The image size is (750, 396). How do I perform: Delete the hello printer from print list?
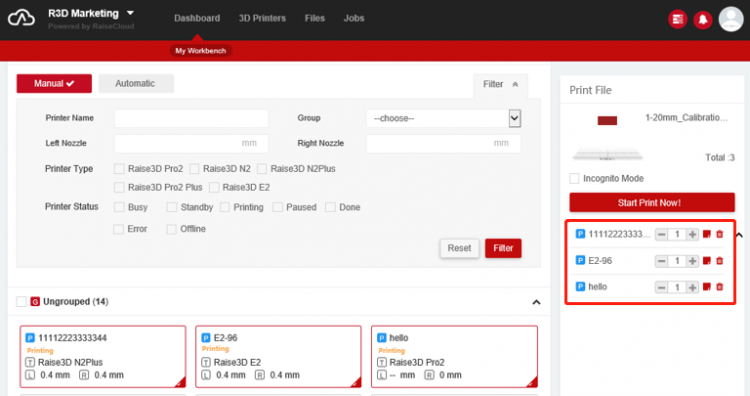pos(719,287)
